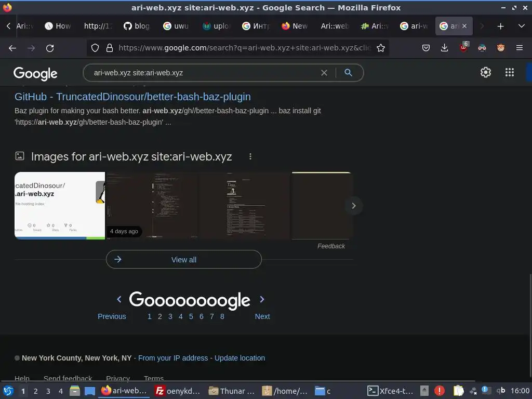Open Google quick settings gear

tap(486, 72)
